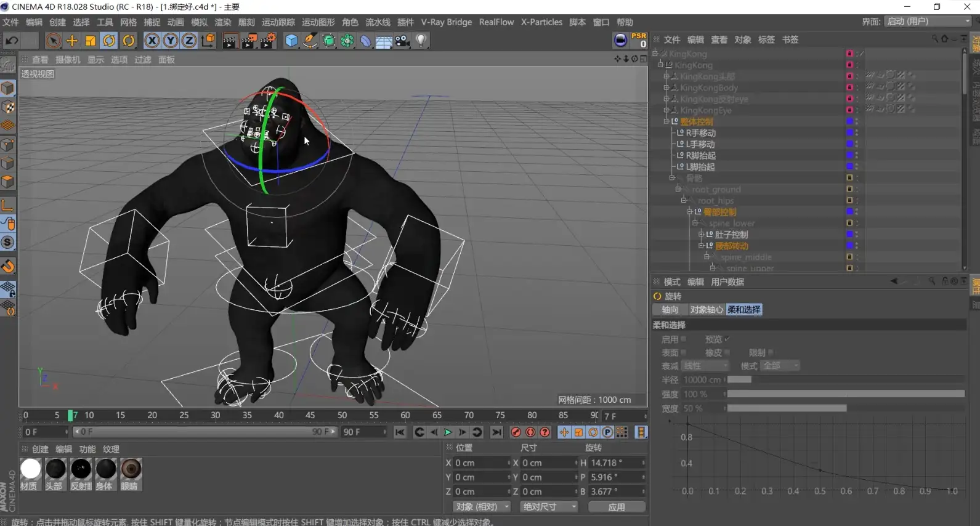Toggle the autokeying red button
The image size is (980, 526).
point(530,432)
